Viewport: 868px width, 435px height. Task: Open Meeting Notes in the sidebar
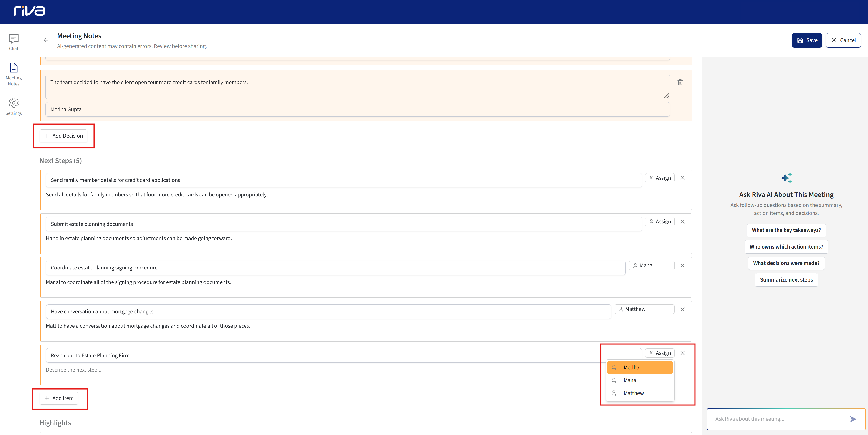pos(13,74)
